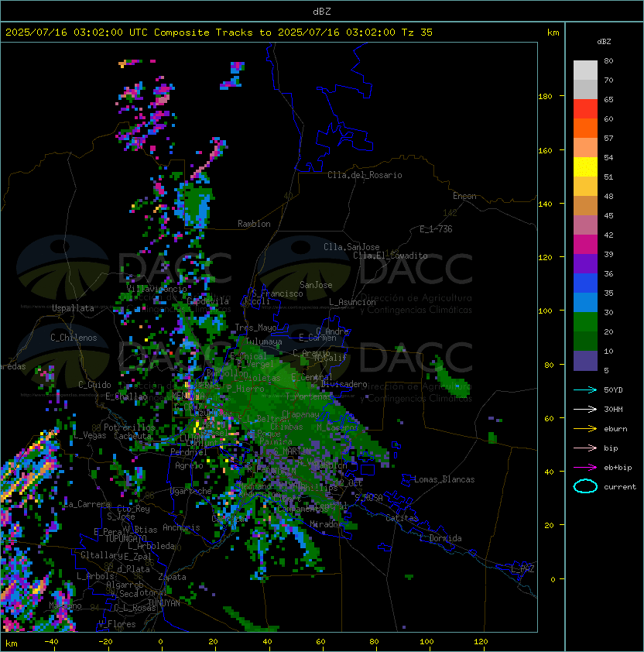Click the 'Mirador' map label
The image size is (644, 652).
(326, 524)
